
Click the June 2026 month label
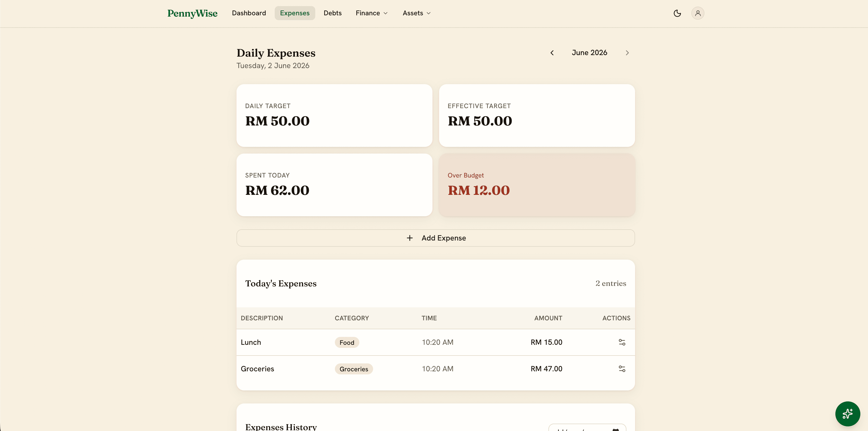pyautogui.click(x=589, y=53)
